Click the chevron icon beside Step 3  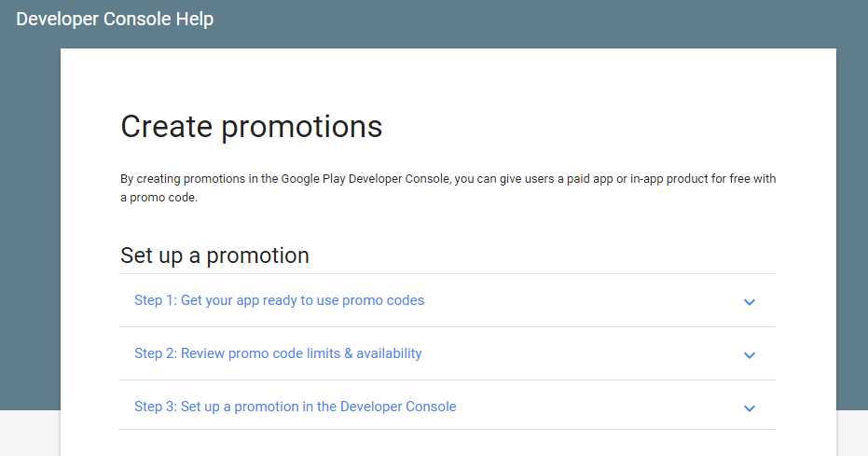[x=750, y=408]
